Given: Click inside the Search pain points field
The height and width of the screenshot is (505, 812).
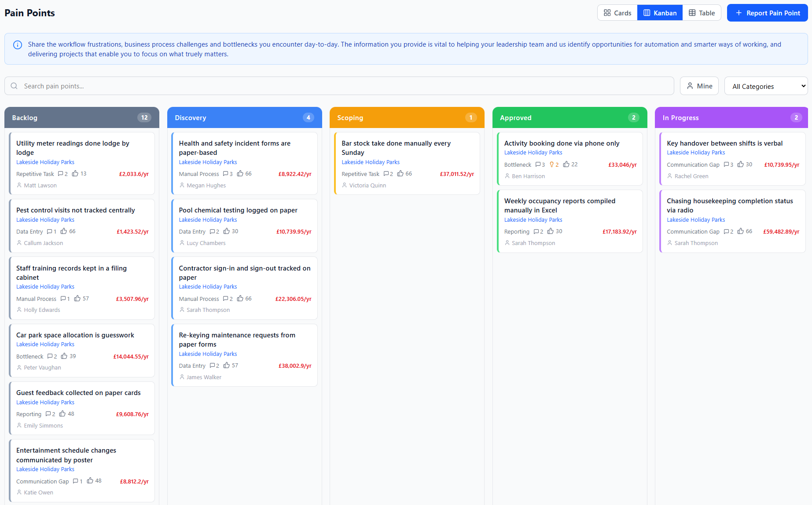Looking at the screenshot, I should pos(176,86).
